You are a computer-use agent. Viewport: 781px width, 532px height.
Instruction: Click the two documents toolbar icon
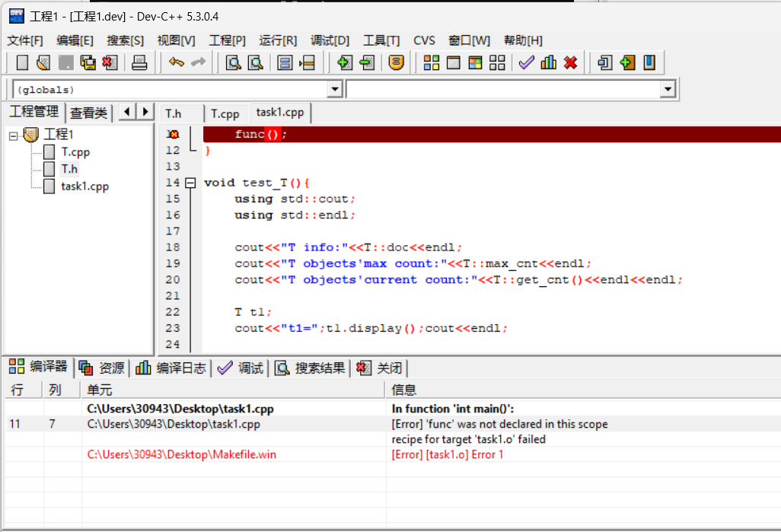coord(605,62)
